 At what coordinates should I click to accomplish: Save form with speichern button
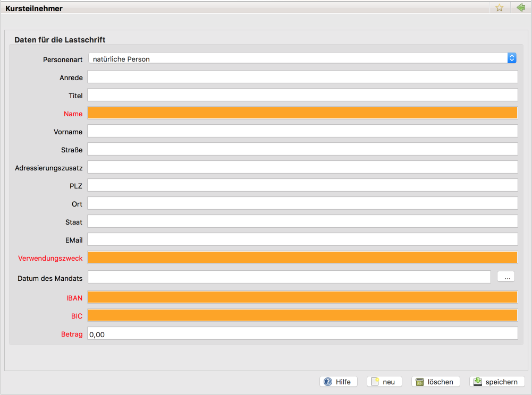[496, 382]
